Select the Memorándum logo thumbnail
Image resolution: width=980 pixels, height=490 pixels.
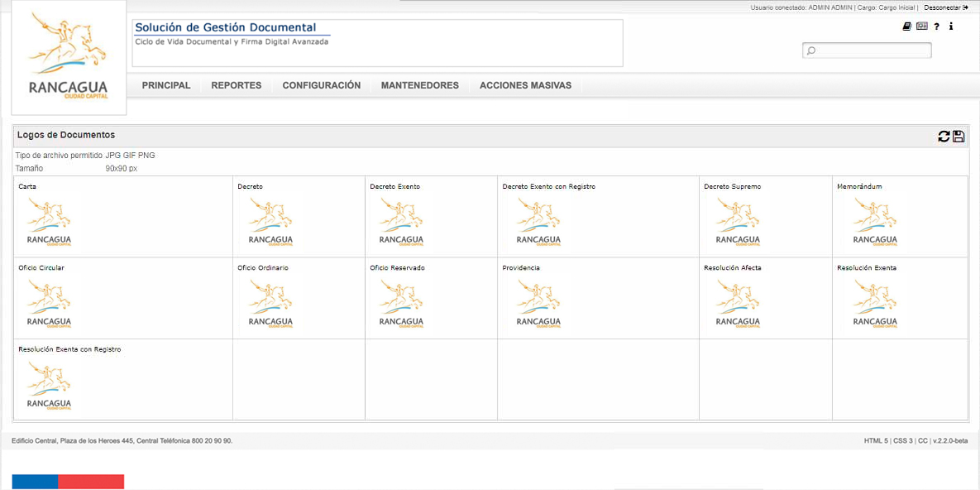[x=875, y=222]
